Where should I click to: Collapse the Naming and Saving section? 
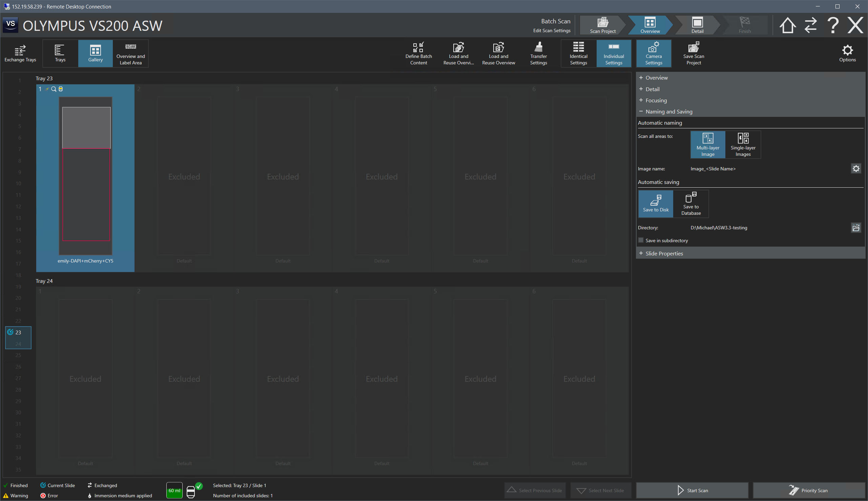(750, 111)
